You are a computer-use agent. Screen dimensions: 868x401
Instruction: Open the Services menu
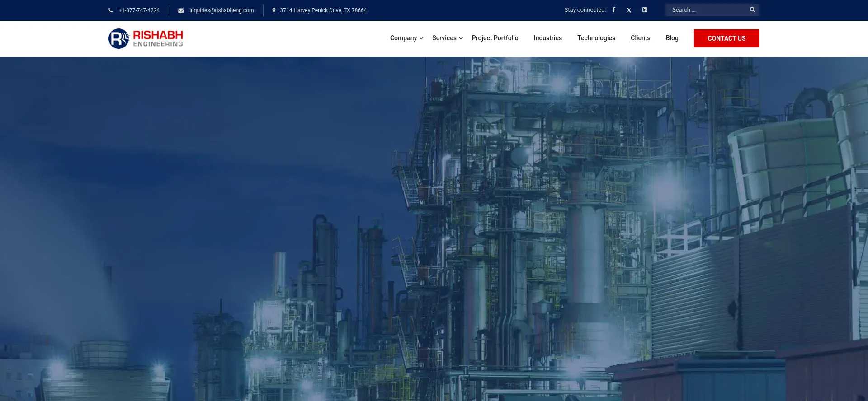[x=444, y=38]
